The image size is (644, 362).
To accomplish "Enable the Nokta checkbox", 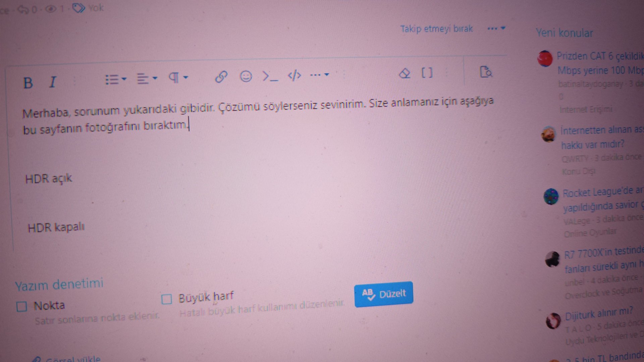I will click(22, 306).
